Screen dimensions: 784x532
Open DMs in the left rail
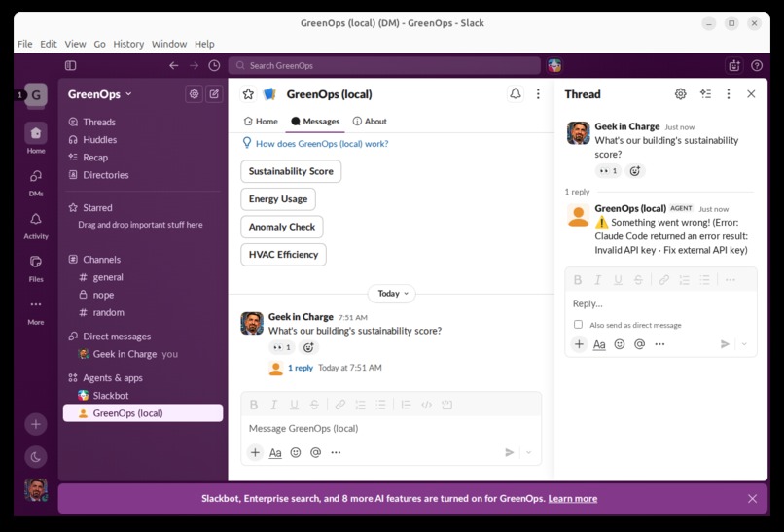point(36,182)
